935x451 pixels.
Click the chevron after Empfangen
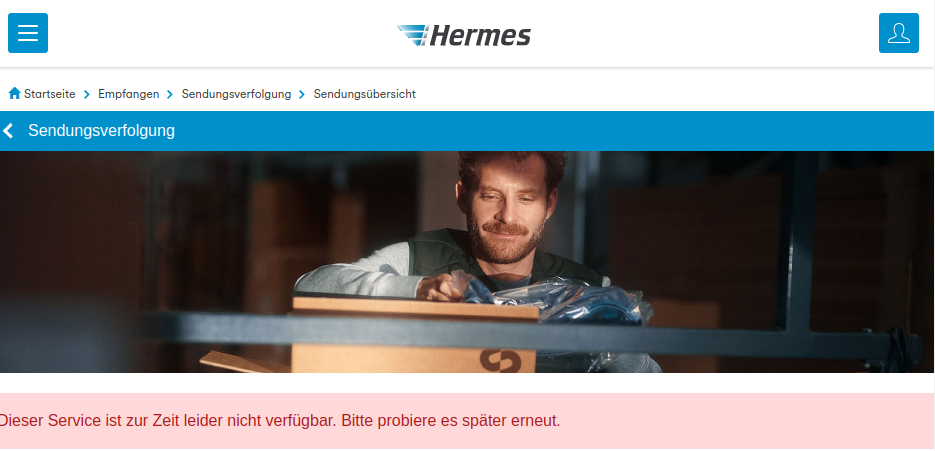(170, 94)
